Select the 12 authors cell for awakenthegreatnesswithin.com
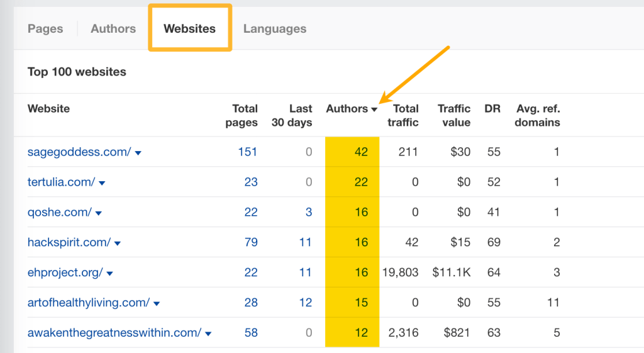This screenshot has width=644, height=353. (x=361, y=332)
